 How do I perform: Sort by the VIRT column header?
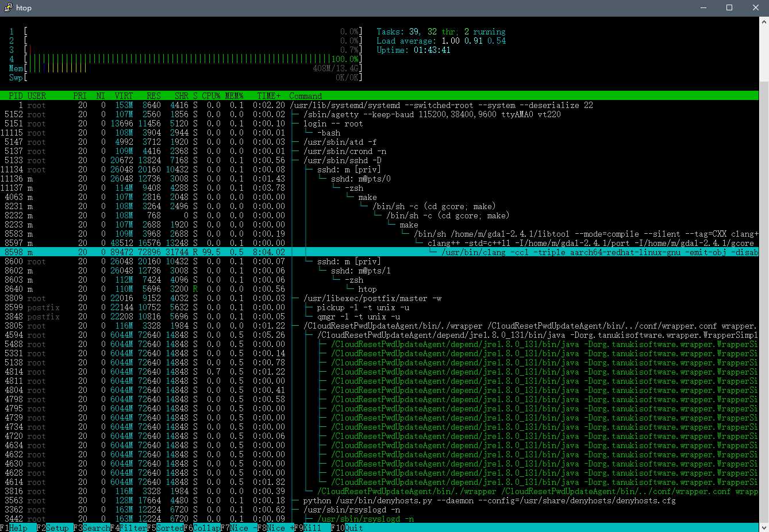(124, 96)
